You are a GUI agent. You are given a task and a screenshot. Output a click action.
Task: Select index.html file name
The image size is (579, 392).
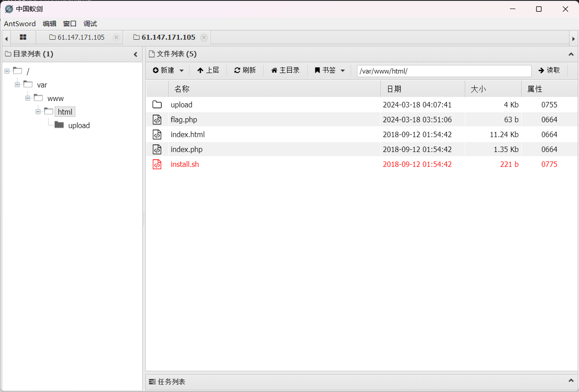(x=188, y=134)
